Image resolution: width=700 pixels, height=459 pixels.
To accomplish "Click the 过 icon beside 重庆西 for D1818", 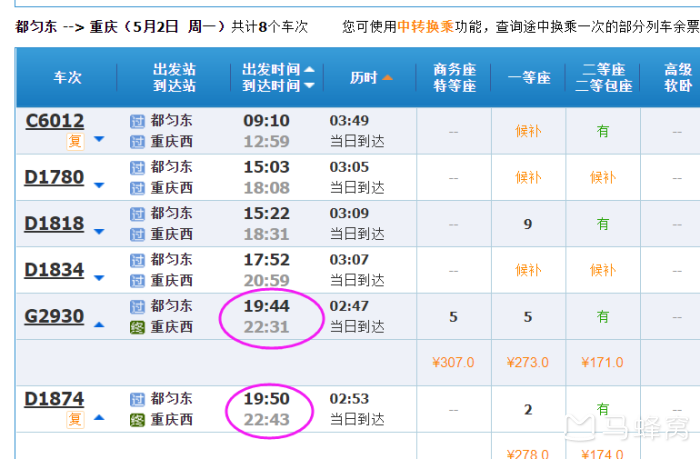I will (x=137, y=234).
